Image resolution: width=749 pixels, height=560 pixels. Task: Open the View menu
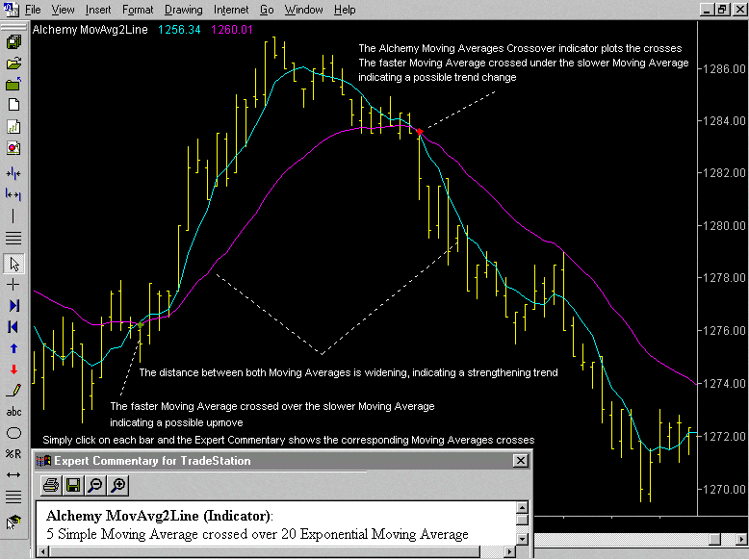(x=63, y=10)
